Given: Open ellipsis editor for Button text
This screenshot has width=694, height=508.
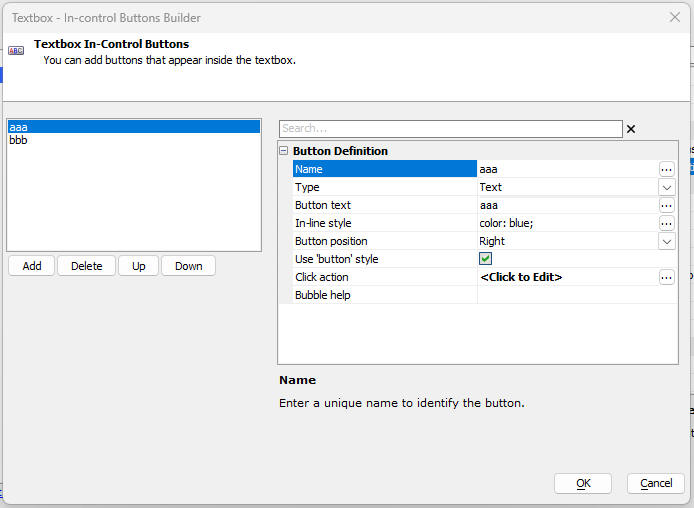Looking at the screenshot, I should click(x=667, y=205).
